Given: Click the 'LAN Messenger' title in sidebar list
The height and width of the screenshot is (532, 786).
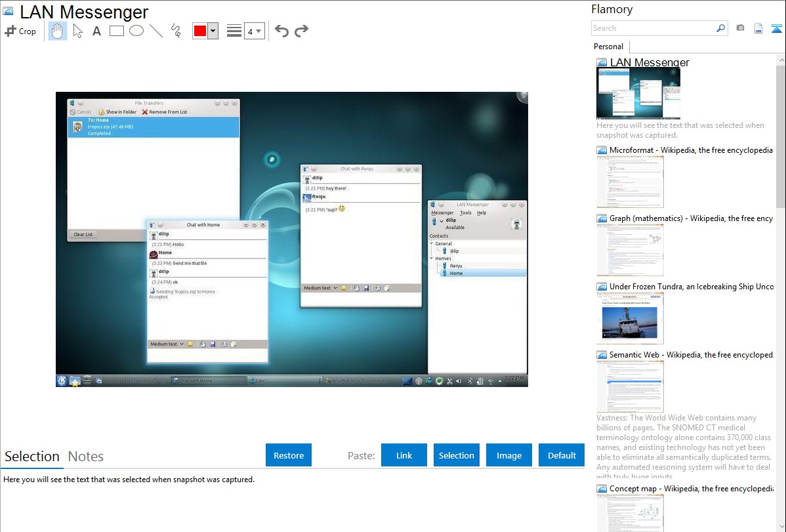Looking at the screenshot, I should [x=650, y=62].
